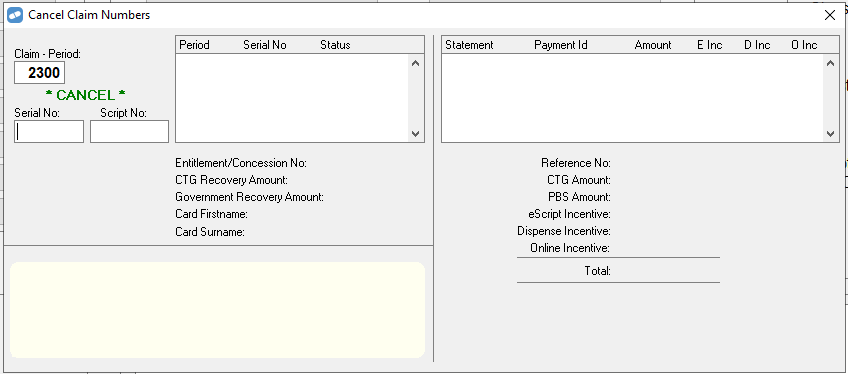The height and width of the screenshot is (374, 848).
Task: Click the Dispense Incentive label
Action: pyautogui.click(x=564, y=231)
